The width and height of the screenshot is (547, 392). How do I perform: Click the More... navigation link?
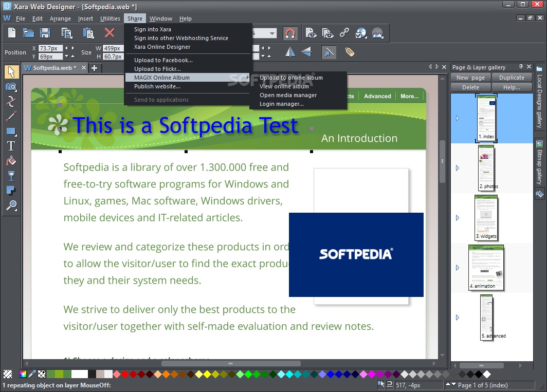pyautogui.click(x=410, y=96)
